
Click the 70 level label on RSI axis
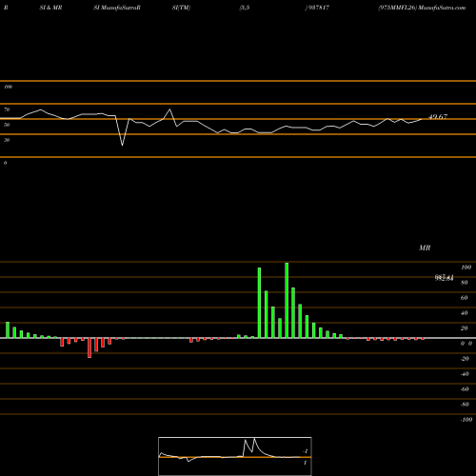(7, 109)
